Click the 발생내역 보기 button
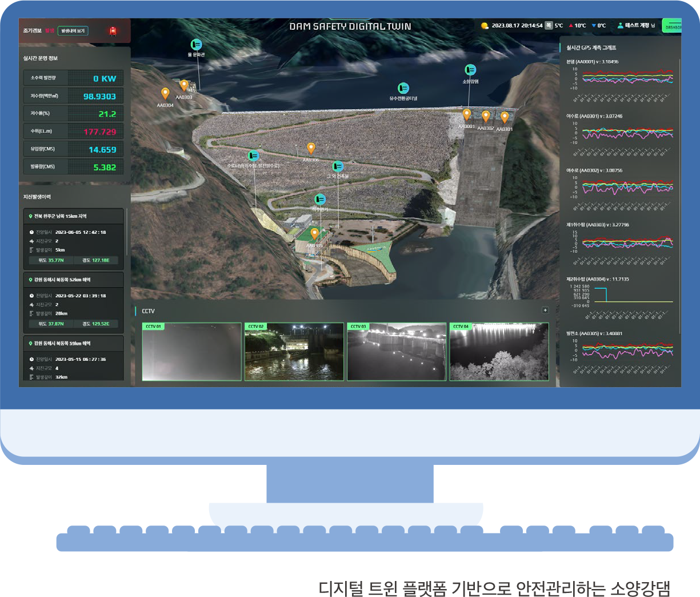The width and height of the screenshot is (700, 597). click(73, 31)
